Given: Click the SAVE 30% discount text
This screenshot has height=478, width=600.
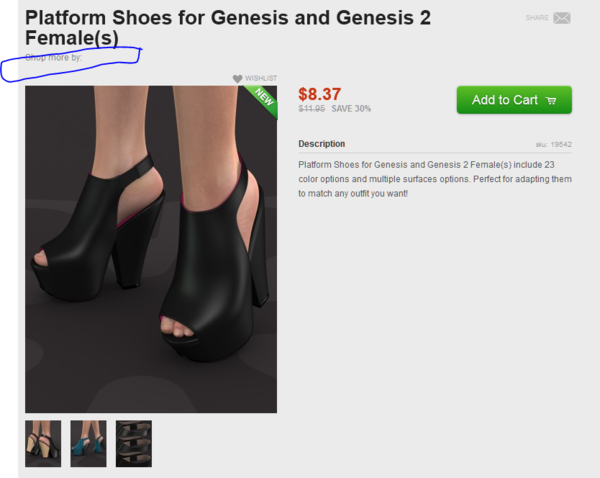Looking at the screenshot, I should coord(351,109).
